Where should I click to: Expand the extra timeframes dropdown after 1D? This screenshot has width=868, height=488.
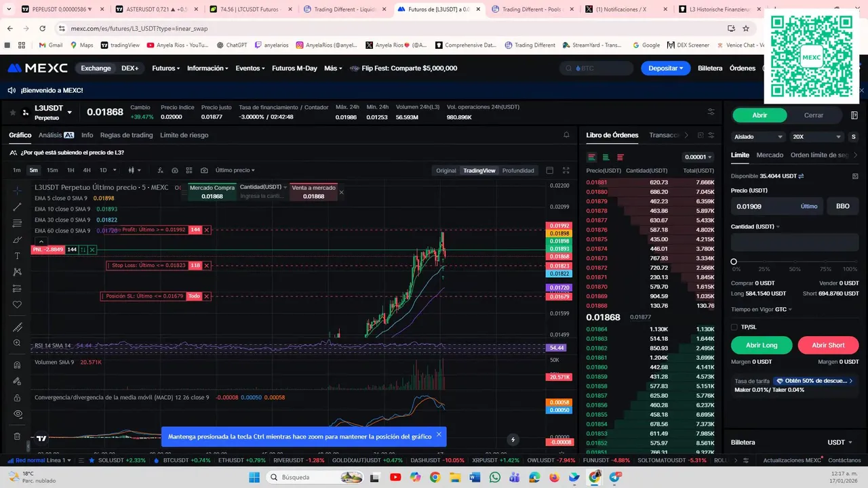pyautogui.click(x=115, y=170)
